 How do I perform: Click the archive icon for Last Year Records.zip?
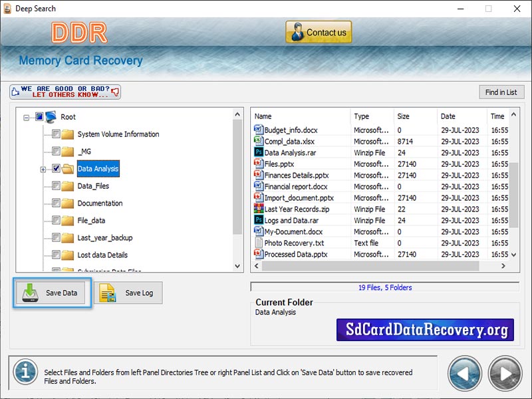point(259,208)
